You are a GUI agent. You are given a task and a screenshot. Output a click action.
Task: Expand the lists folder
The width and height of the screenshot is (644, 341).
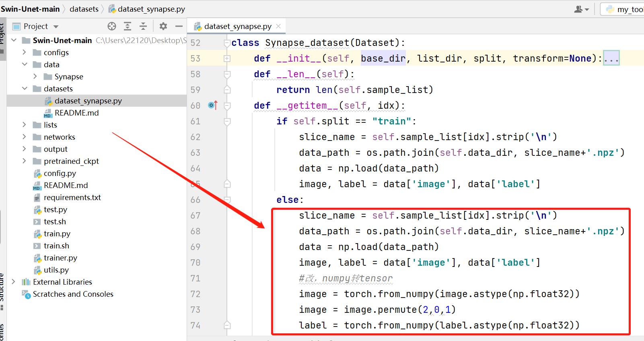tap(25, 125)
